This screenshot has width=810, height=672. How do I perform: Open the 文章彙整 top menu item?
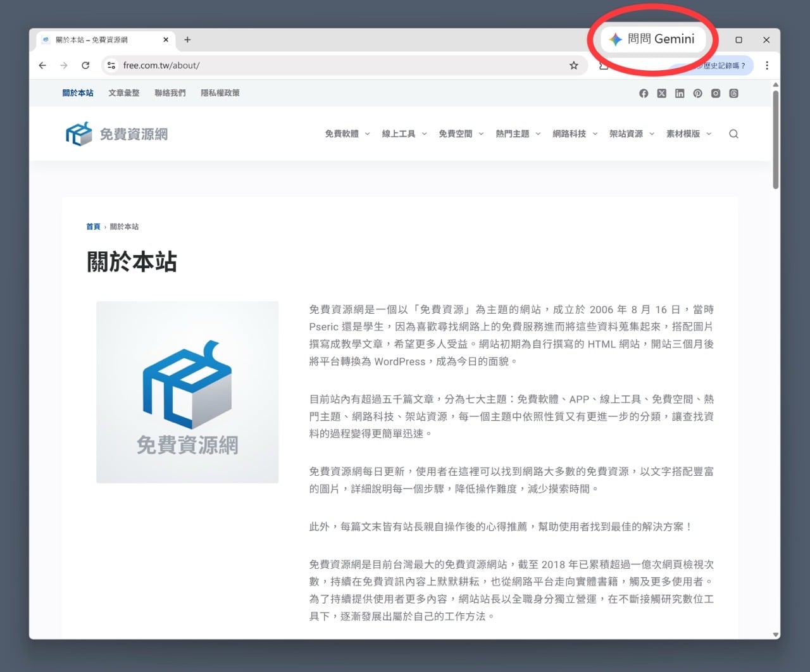pos(124,93)
